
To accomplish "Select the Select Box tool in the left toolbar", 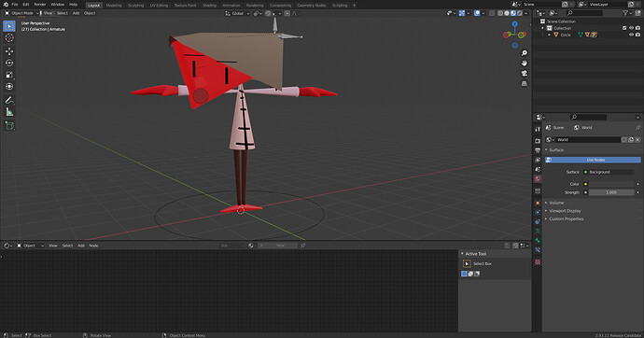I will [9, 26].
